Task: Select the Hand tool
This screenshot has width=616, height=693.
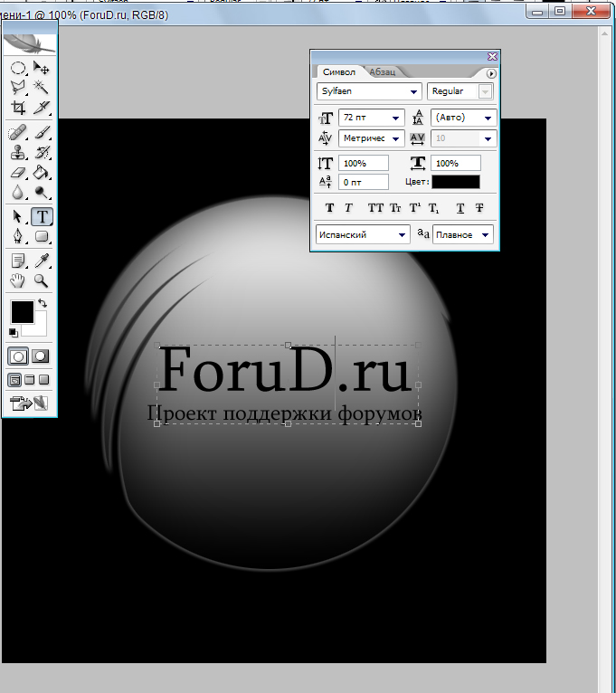Action: point(18,280)
